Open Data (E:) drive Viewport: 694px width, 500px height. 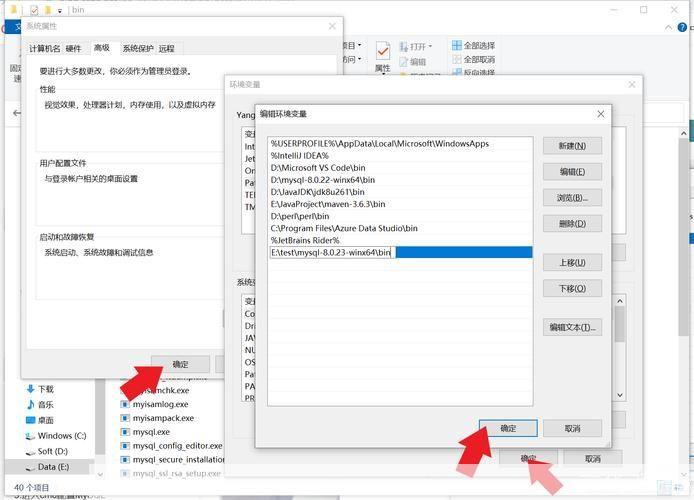(47, 467)
